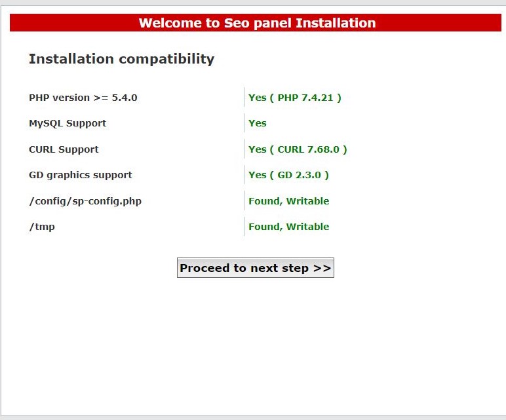Click the Welcome to Seo panel Installation banner
The height and width of the screenshot is (420, 506).
coord(257,23)
